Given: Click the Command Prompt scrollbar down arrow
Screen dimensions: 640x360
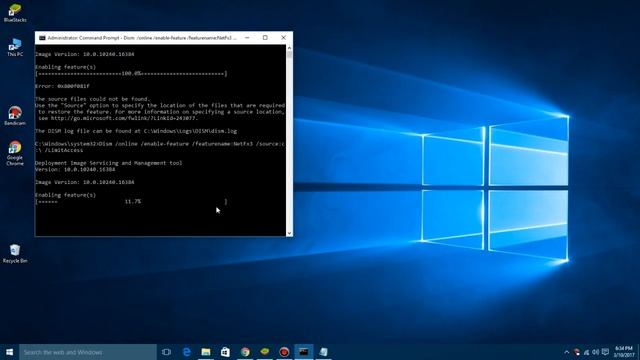Looking at the screenshot, I should click(289, 233).
